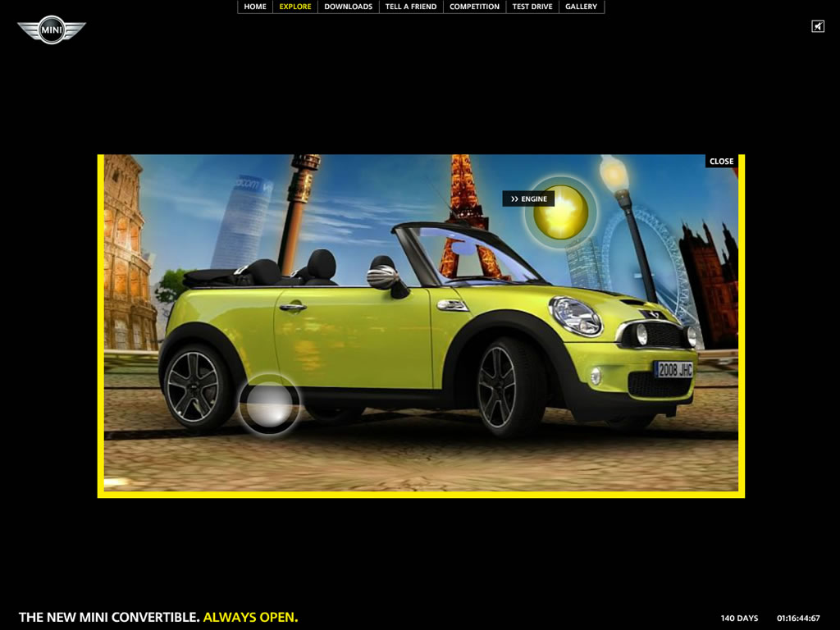The image size is (840, 630).
Task: Click the white hotspot orb near rear wheel
Action: (x=269, y=404)
